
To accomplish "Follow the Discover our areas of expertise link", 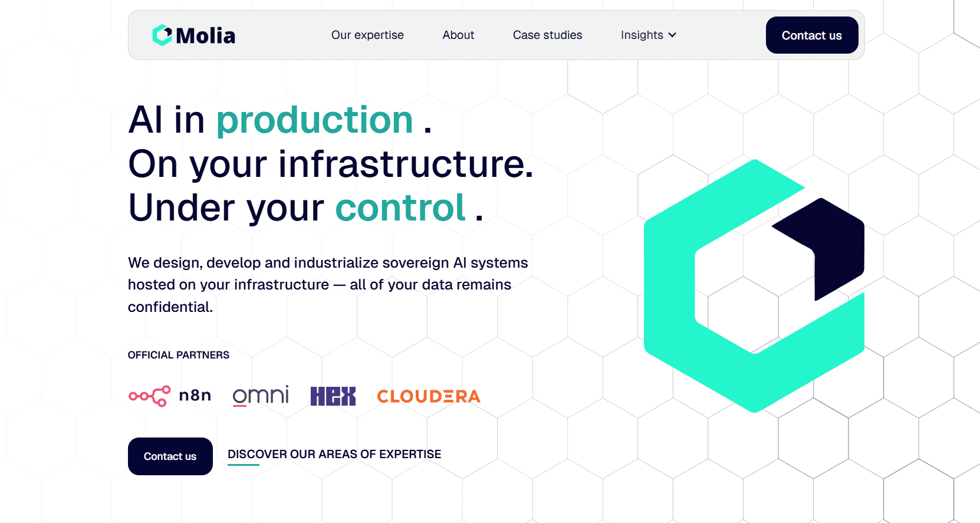I will click(334, 455).
